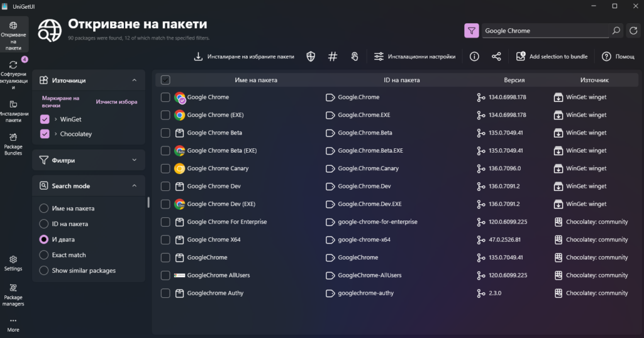Click Add selection to bundle
This screenshot has height=338, width=644.
click(552, 57)
